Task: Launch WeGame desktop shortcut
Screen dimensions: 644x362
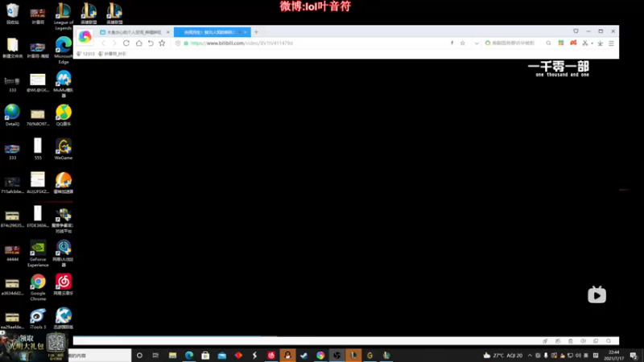Action: [64, 149]
